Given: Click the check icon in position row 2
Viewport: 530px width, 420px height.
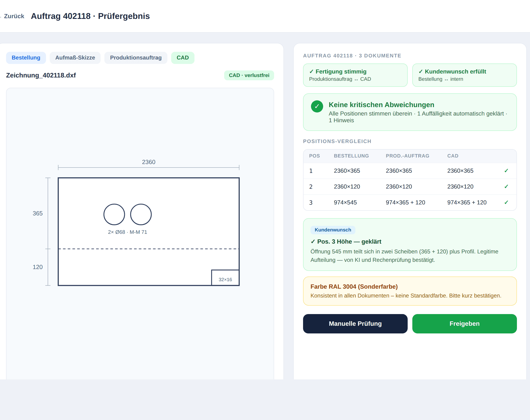Looking at the screenshot, I should click(x=506, y=187).
